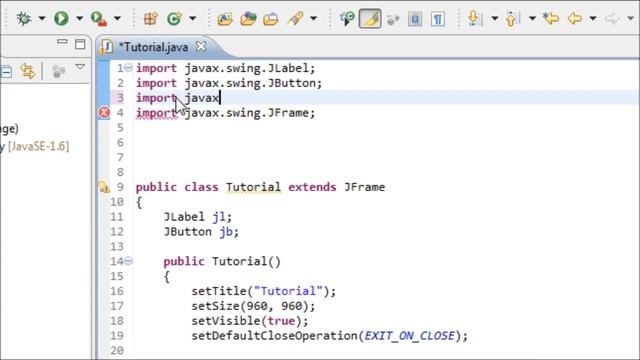640x360 pixels.
Task: Click the Collapse All icon in the left panel
Action: tap(6, 72)
